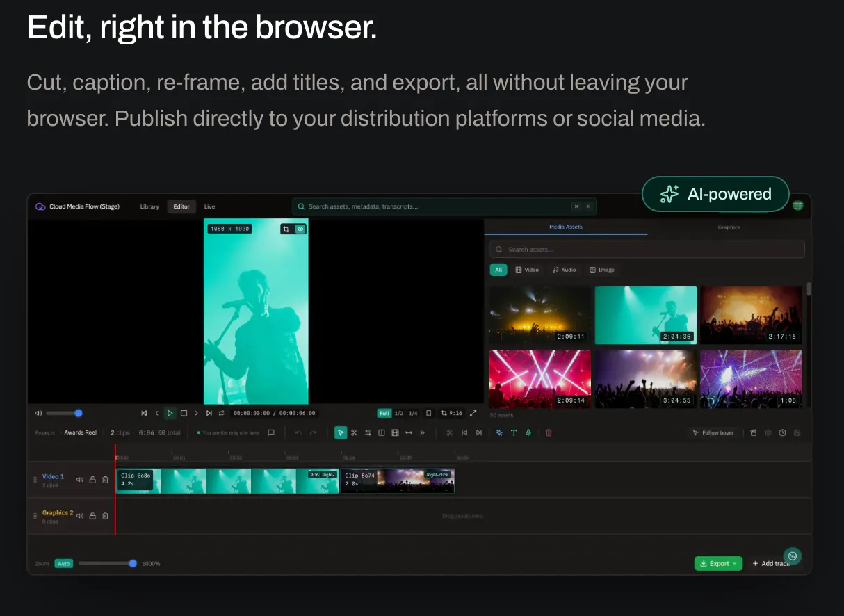Select the red lasers thumbnail 2:09:14
Viewport: 844px width, 616px height.
click(x=540, y=379)
